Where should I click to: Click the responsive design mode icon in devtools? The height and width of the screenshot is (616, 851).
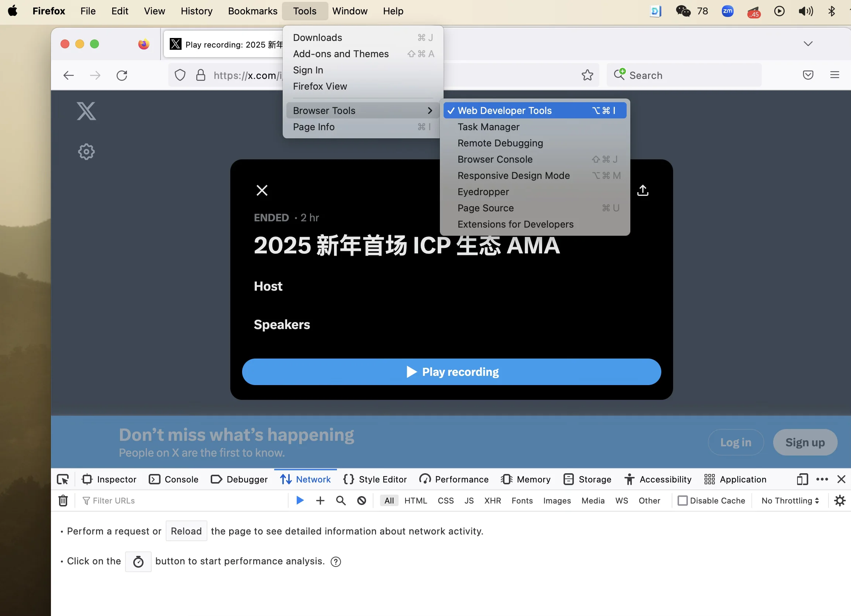[802, 480]
